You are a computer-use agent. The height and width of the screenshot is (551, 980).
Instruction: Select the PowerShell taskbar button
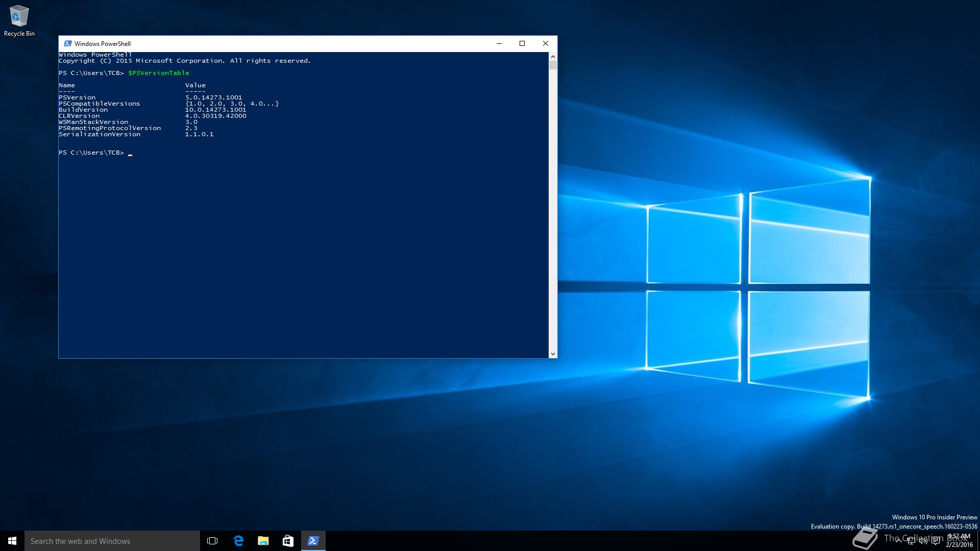[313, 541]
